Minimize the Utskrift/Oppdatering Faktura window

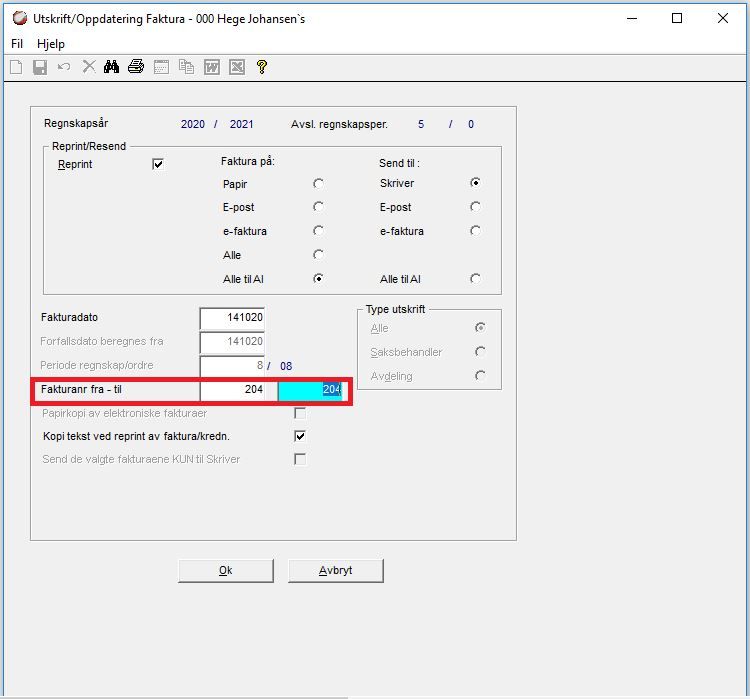point(632,19)
